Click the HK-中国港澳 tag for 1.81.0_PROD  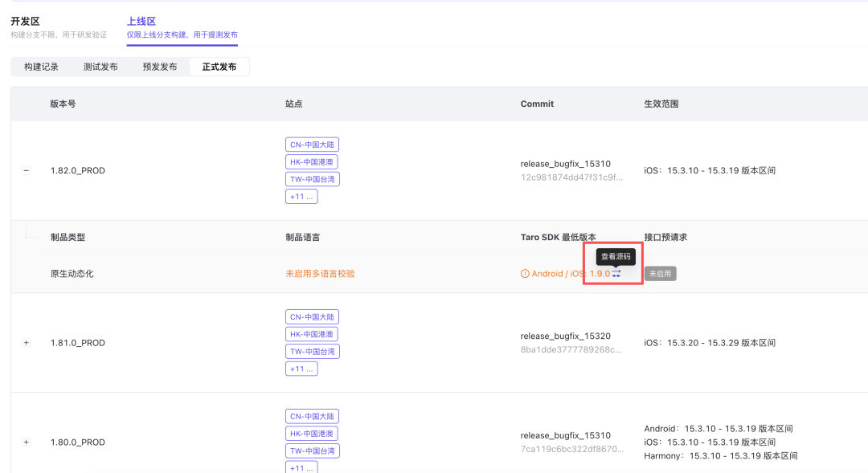pyautogui.click(x=312, y=334)
